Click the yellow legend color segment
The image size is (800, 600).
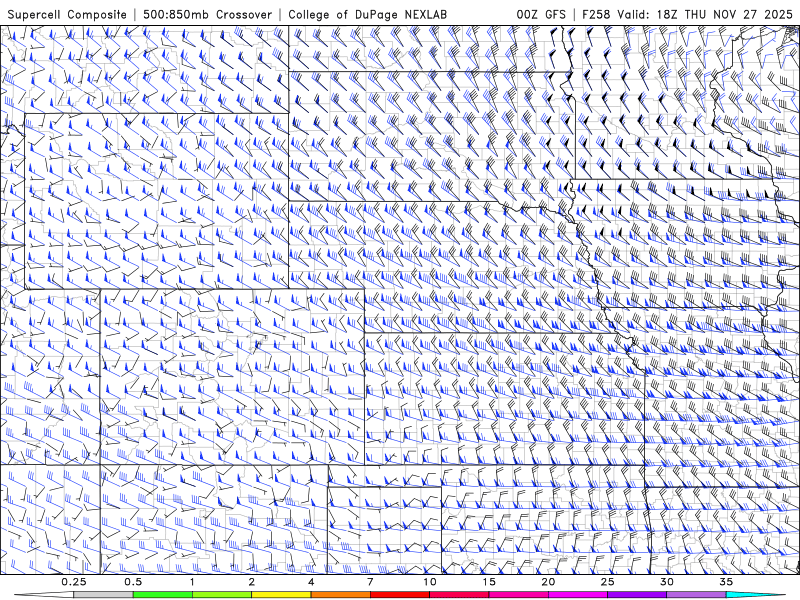tap(281, 595)
